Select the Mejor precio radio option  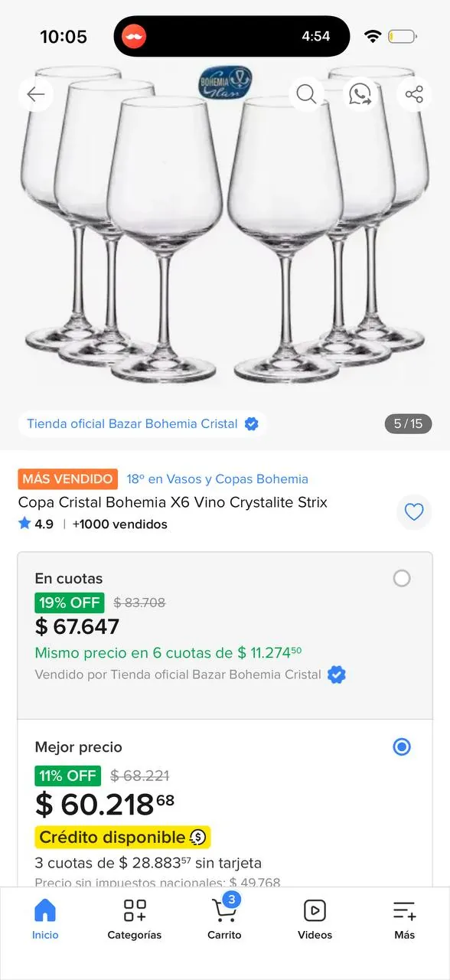402,746
